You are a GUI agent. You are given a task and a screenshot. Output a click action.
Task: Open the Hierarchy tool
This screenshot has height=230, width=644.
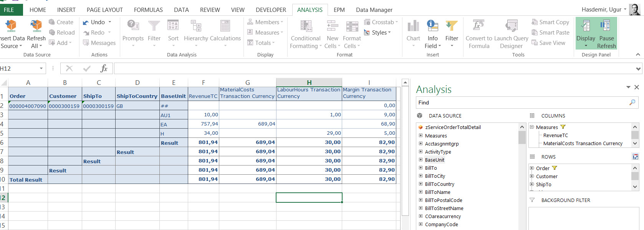[x=196, y=26]
